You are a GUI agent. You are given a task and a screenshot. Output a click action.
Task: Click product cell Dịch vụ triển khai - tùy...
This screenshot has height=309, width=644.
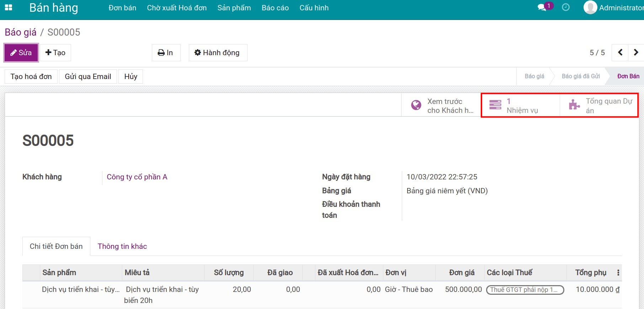(81, 289)
